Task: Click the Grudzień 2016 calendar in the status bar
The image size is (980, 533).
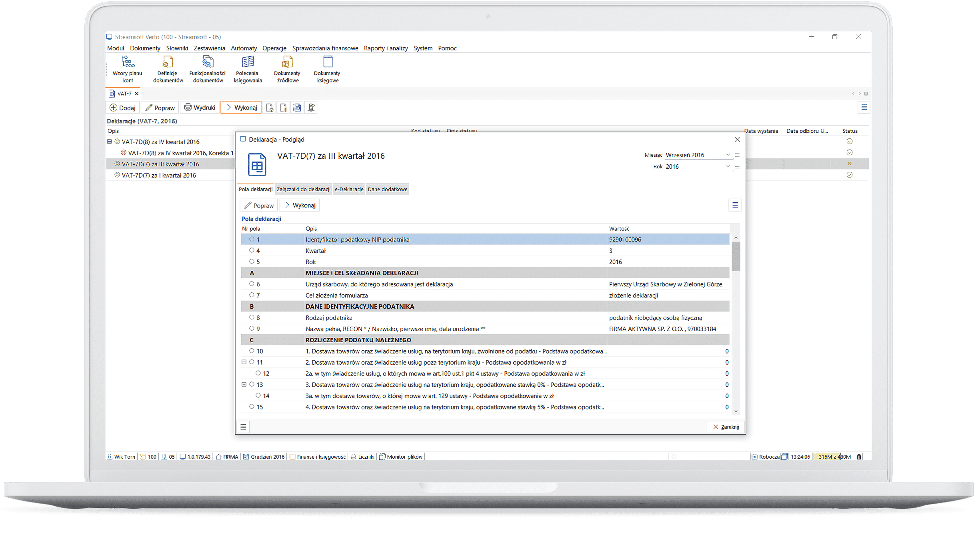Action: pos(264,457)
